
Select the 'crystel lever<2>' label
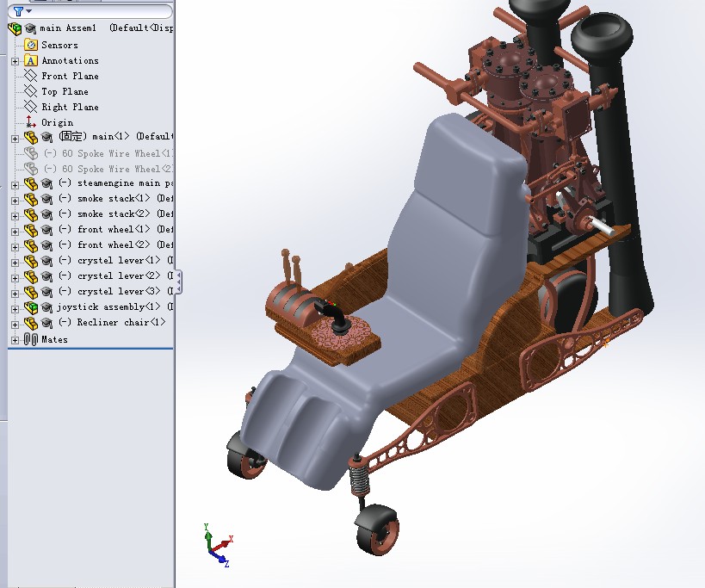point(119,276)
